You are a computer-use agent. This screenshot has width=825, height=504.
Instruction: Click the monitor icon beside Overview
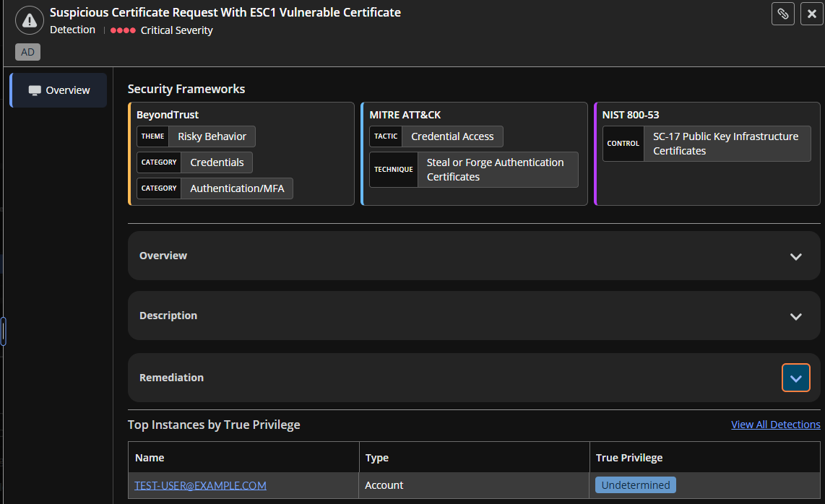pyautogui.click(x=35, y=90)
